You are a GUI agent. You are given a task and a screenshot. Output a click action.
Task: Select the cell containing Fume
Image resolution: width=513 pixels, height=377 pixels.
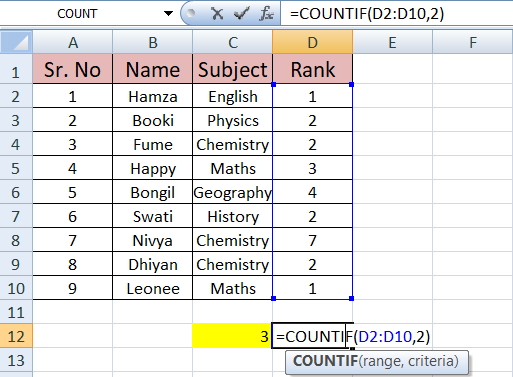[153, 144]
